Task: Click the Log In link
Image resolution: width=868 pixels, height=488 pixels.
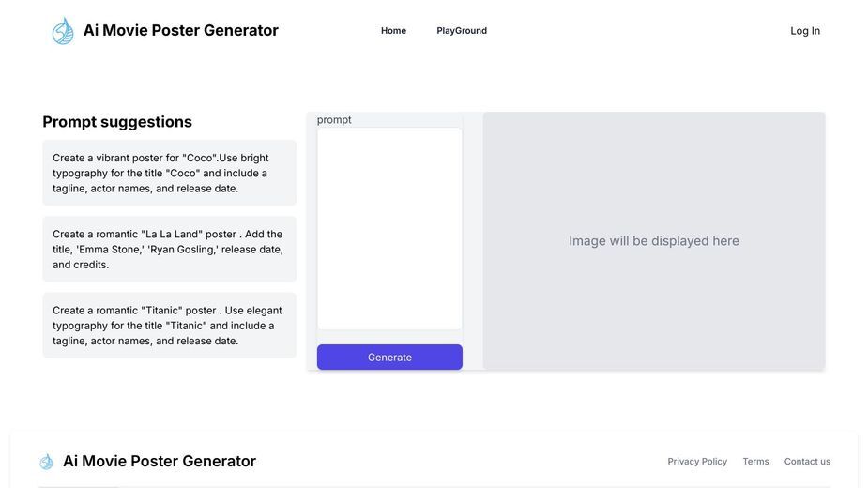Action: click(x=805, y=31)
